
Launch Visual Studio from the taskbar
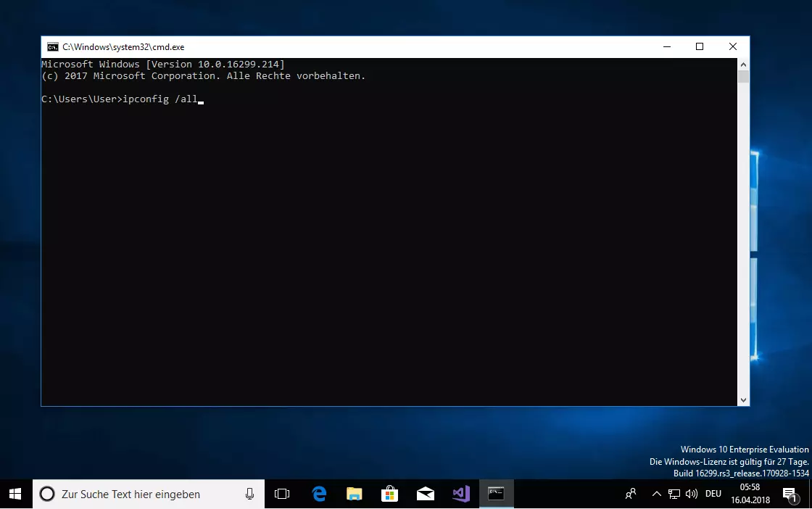pos(461,494)
